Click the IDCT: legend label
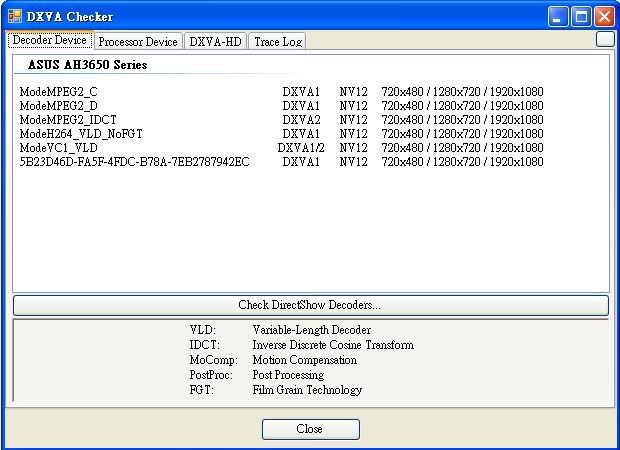Image resolution: width=620 pixels, height=450 pixels. coord(204,345)
